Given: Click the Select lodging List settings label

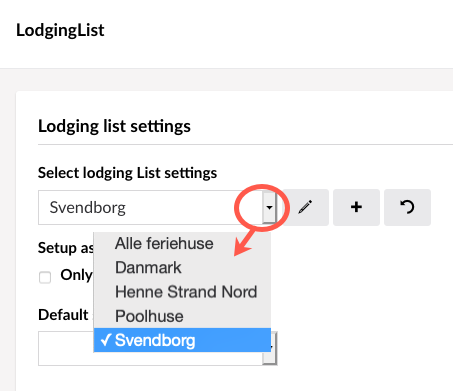Looking at the screenshot, I should pos(127,173).
